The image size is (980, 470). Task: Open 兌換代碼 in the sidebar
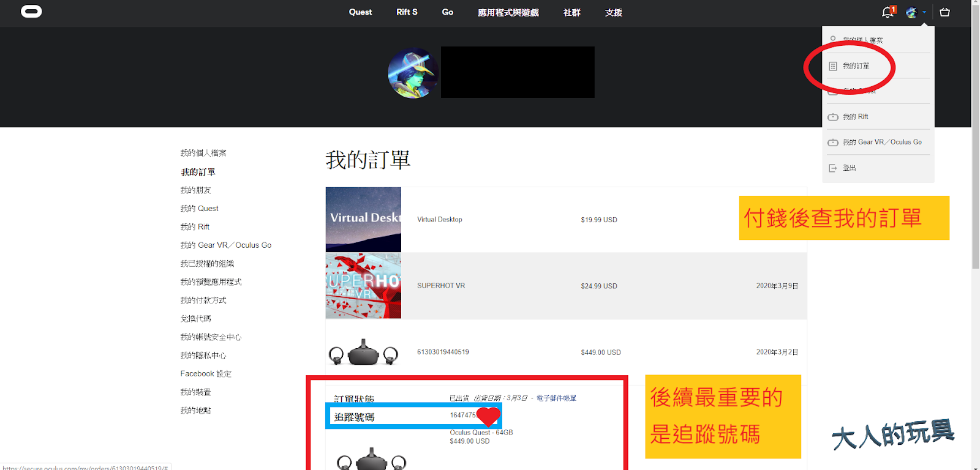coord(195,319)
